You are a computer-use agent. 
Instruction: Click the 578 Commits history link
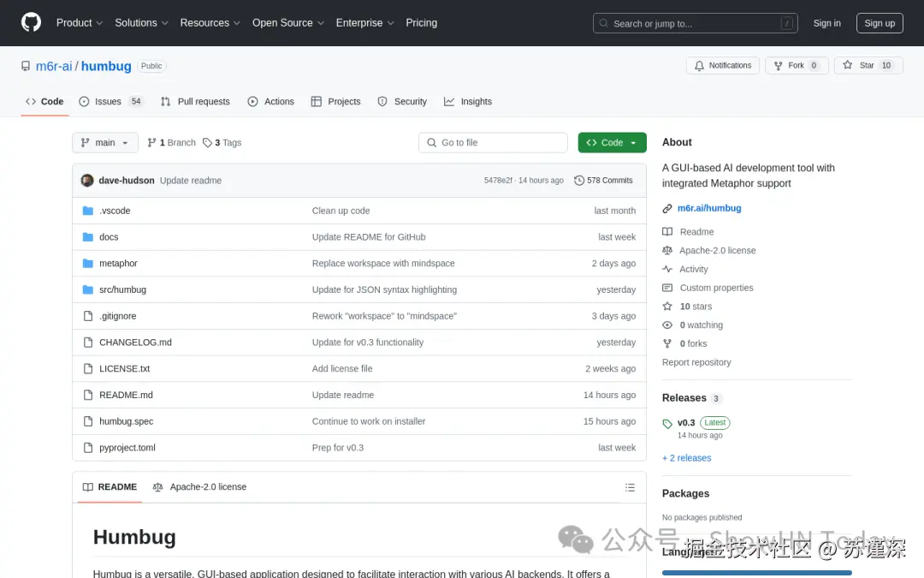pyautogui.click(x=603, y=181)
